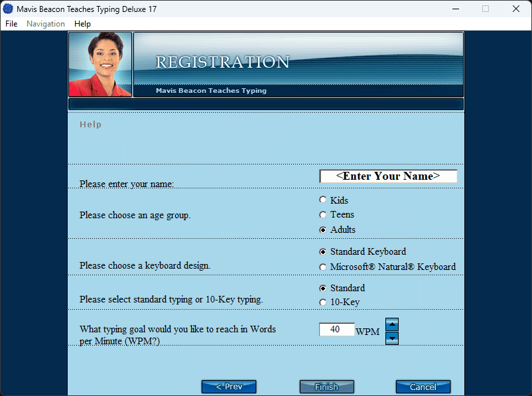532x396 pixels.
Task: Go back with the Prev button
Action: click(229, 387)
